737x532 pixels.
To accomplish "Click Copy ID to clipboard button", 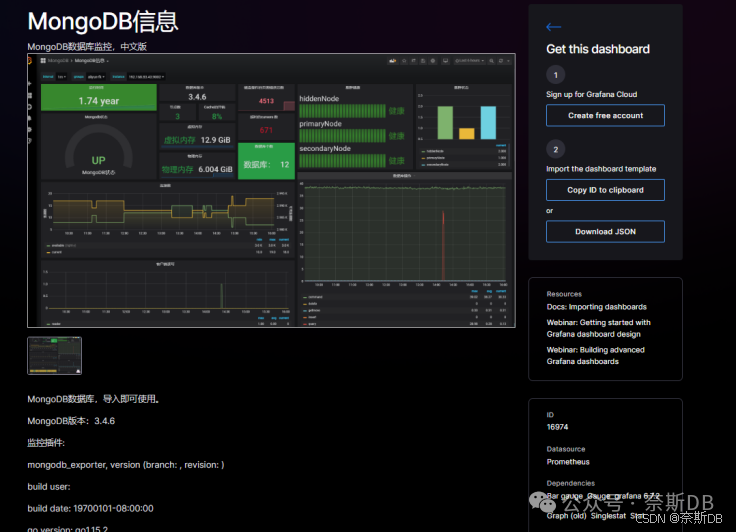I will click(605, 190).
